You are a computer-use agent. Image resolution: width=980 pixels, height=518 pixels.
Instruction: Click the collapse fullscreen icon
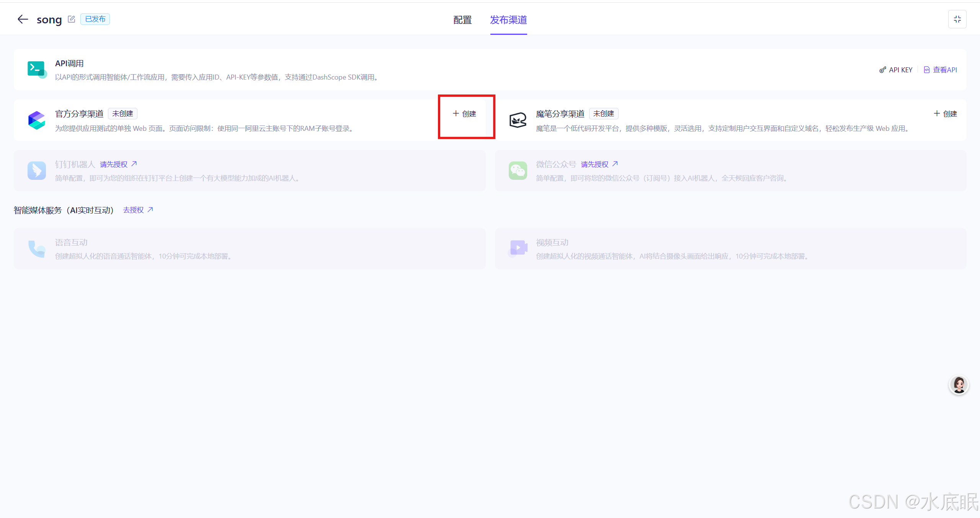(x=957, y=19)
